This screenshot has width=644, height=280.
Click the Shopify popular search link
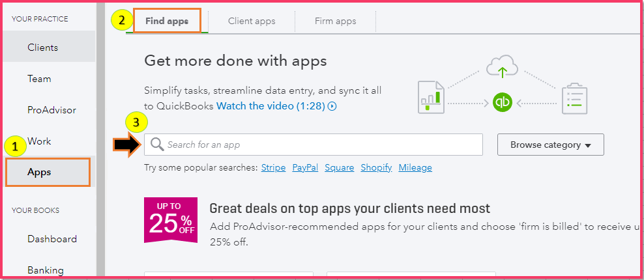coord(376,167)
